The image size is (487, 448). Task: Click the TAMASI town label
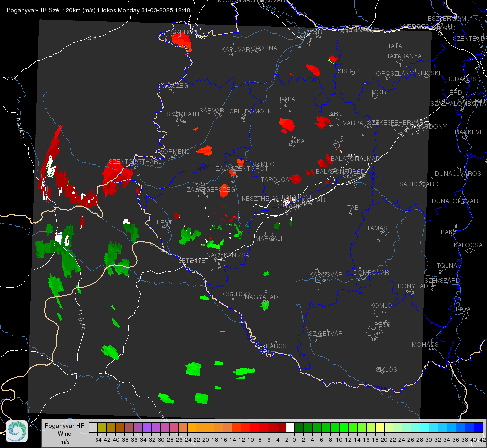tap(378, 228)
